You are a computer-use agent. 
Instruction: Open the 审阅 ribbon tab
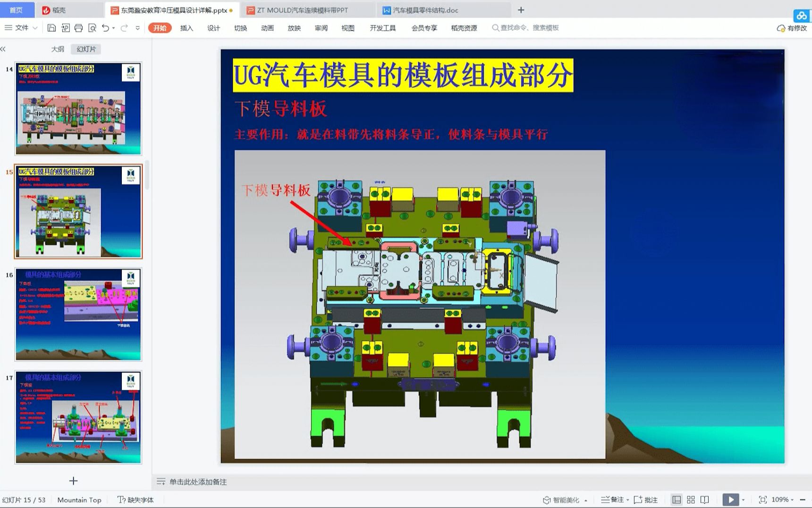pos(321,28)
